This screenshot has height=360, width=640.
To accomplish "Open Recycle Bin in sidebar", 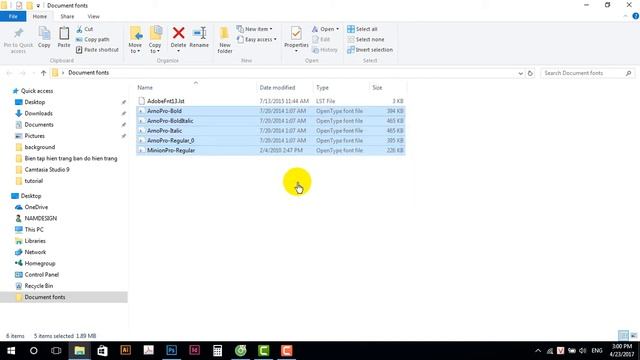I will click(38, 286).
